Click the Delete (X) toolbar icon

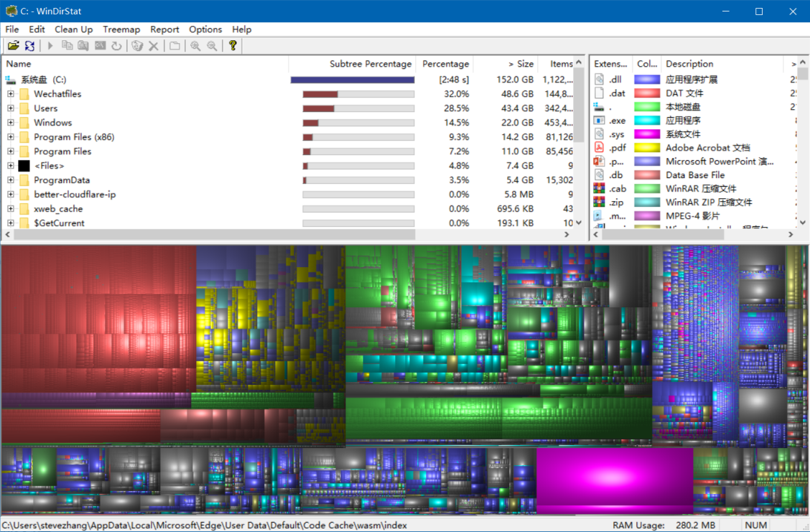coord(153,46)
